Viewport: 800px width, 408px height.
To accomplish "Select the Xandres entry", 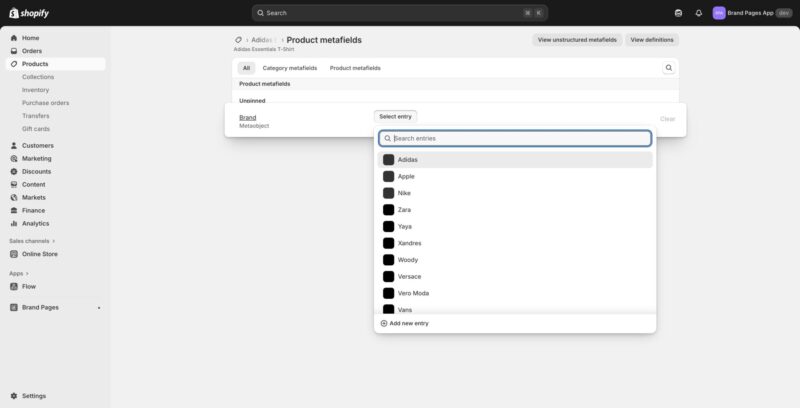I will click(515, 243).
